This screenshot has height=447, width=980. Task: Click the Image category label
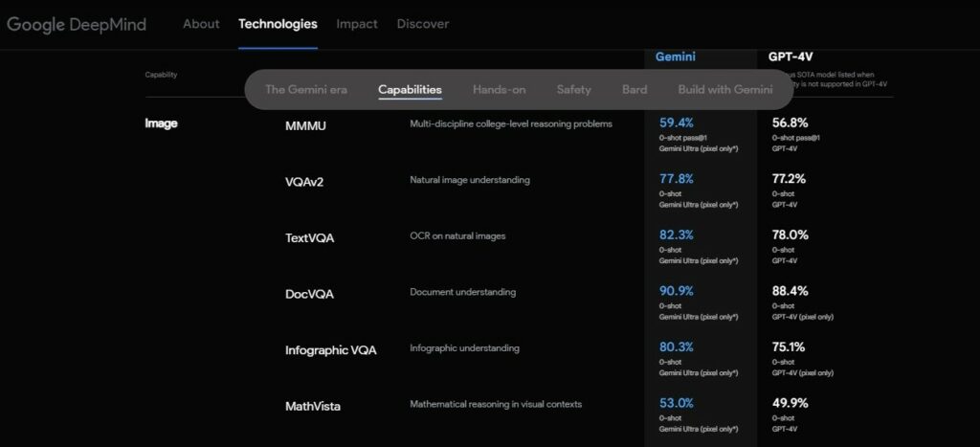click(161, 123)
